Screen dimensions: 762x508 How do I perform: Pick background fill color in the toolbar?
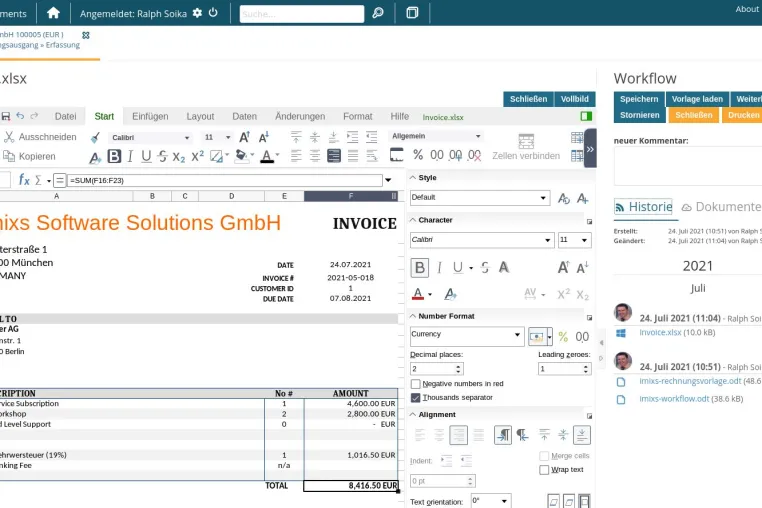click(241, 156)
